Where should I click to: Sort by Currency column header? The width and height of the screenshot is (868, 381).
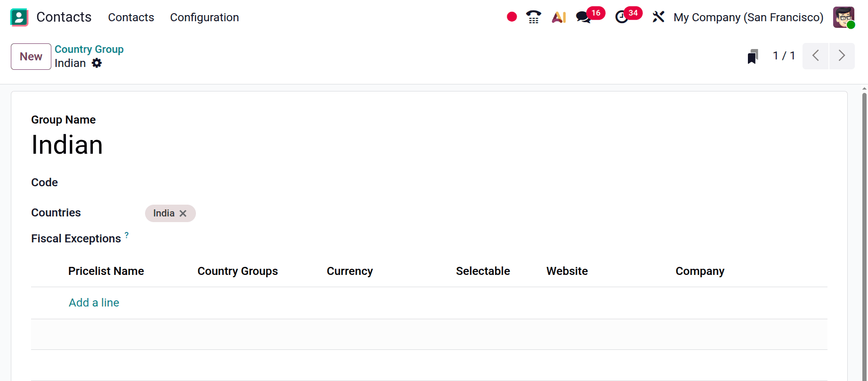[x=350, y=271]
